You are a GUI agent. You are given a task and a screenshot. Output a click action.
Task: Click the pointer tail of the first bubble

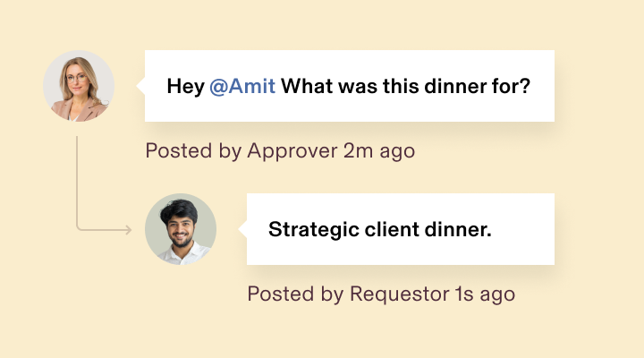pyautogui.click(x=140, y=86)
